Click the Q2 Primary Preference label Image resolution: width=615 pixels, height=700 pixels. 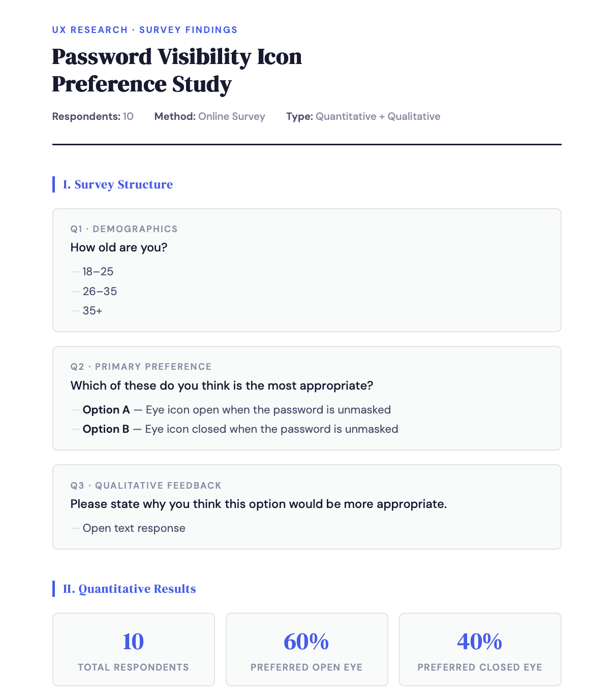(141, 367)
